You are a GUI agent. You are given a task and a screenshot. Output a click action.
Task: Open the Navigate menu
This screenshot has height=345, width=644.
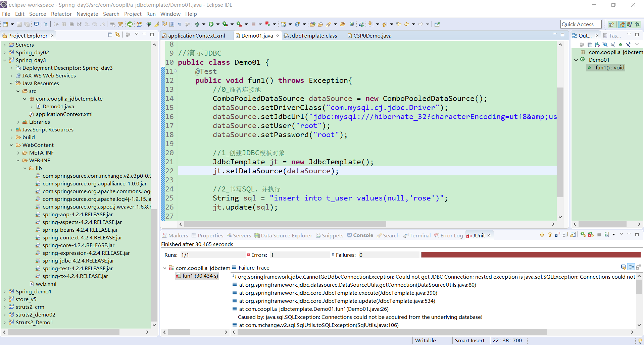click(87, 14)
